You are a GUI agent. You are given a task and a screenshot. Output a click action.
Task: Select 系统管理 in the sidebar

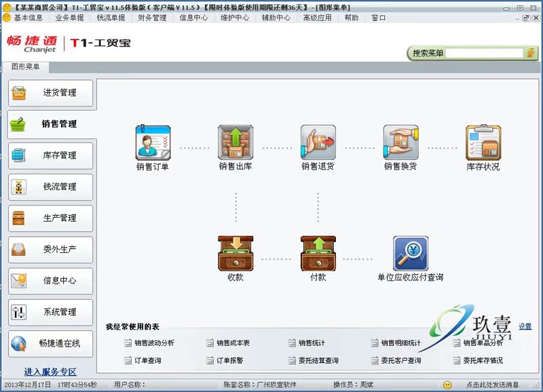click(x=50, y=312)
